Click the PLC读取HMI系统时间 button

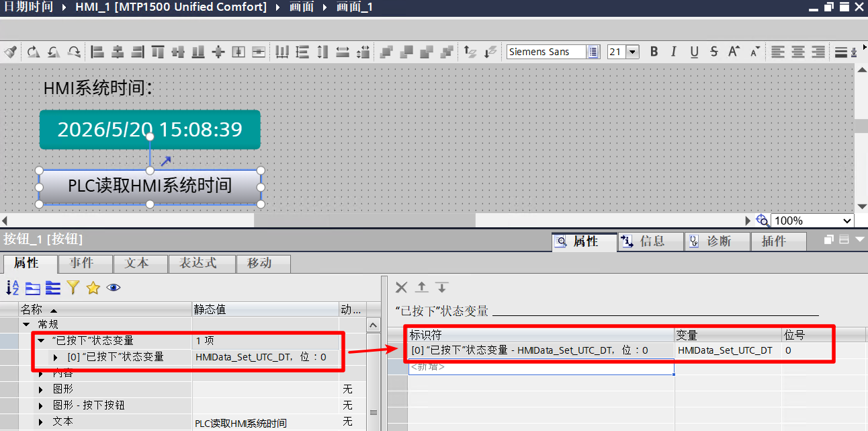150,186
